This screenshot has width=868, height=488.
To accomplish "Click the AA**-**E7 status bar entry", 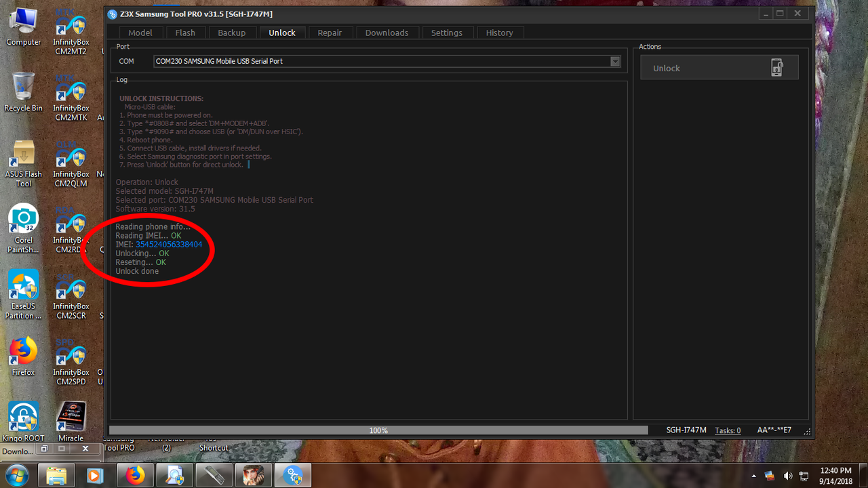I will click(x=774, y=430).
